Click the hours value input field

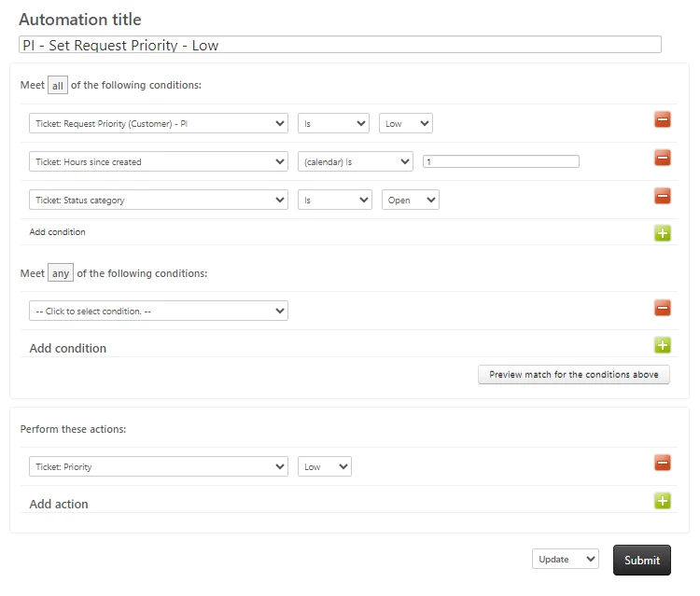point(501,161)
